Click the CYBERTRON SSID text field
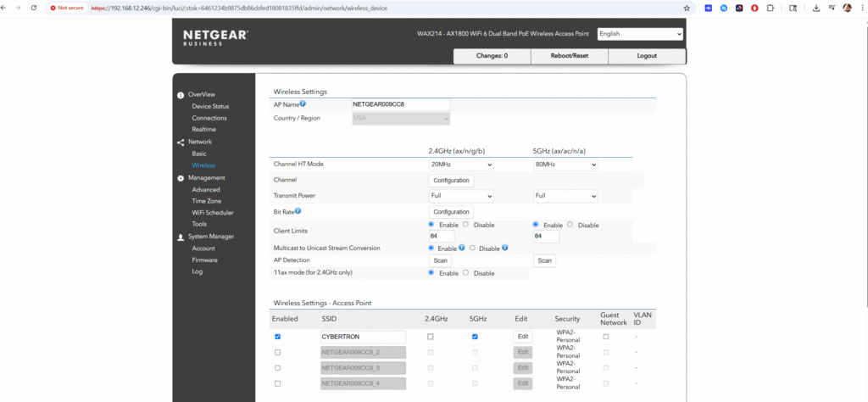 coord(363,337)
